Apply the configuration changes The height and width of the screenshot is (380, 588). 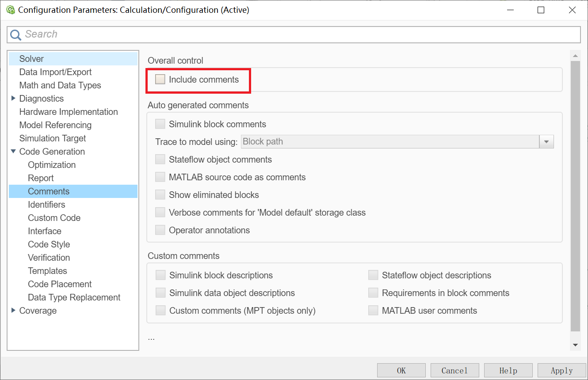coord(561,370)
